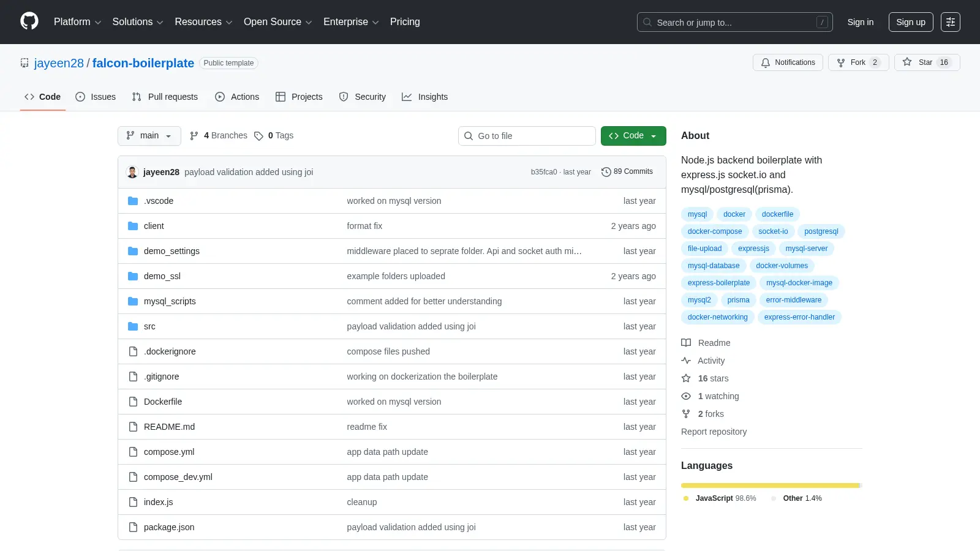Open commit message 'readme fix'

click(367, 427)
